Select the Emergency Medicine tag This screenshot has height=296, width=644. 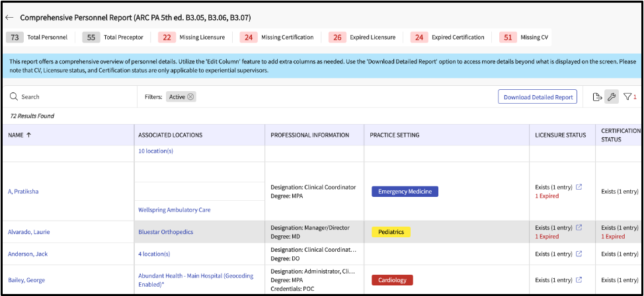click(405, 192)
